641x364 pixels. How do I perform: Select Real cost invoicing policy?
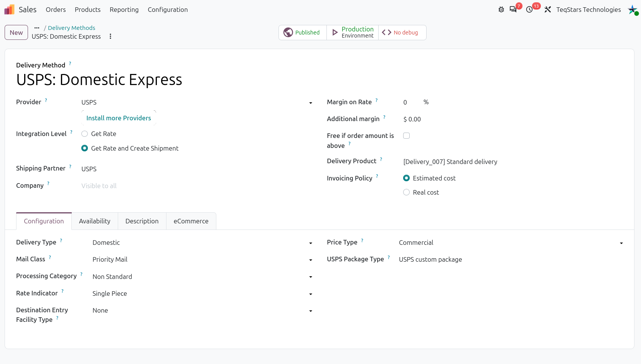[x=407, y=192]
